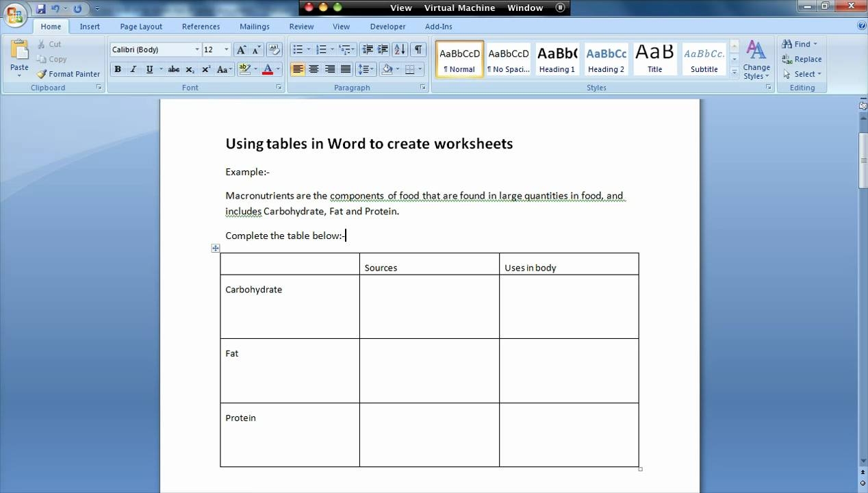Toggle center paragraph alignment
Screen dimensions: 868x493
click(x=314, y=68)
